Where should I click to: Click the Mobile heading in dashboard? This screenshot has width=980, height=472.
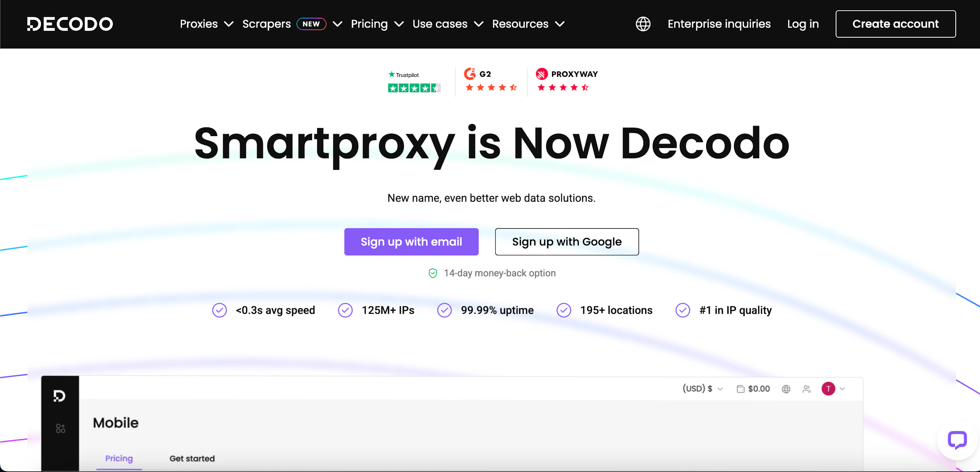(x=116, y=422)
